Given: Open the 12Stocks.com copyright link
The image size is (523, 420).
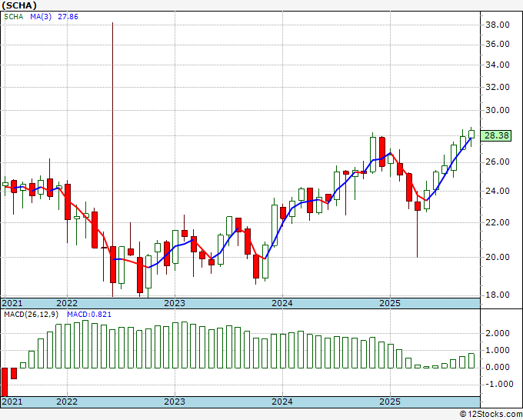Looking at the screenshot, I should click(491, 415).
